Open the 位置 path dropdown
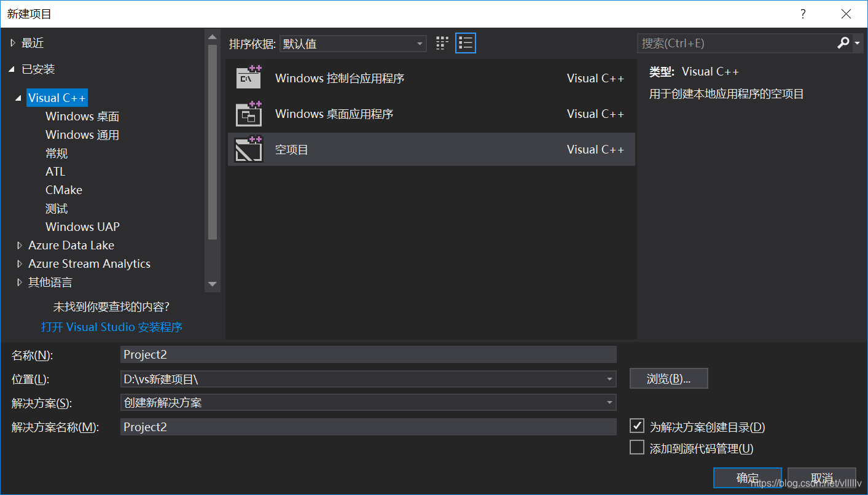This screenshot has height=495, width=868. pos(609,379)
